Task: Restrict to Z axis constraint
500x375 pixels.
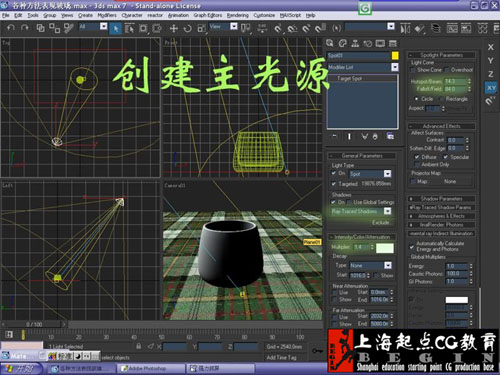Action: coord(491,74)
